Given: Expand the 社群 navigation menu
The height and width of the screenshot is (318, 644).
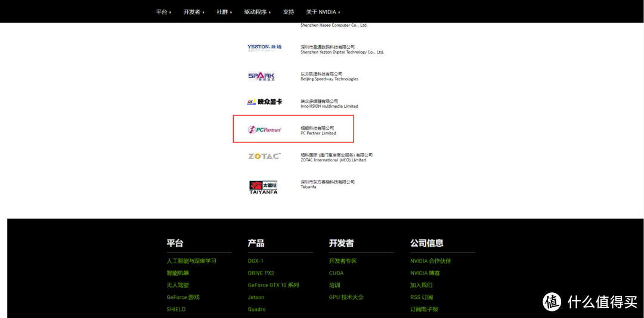Looking at the screenshot, I should [x=224, y=12].
